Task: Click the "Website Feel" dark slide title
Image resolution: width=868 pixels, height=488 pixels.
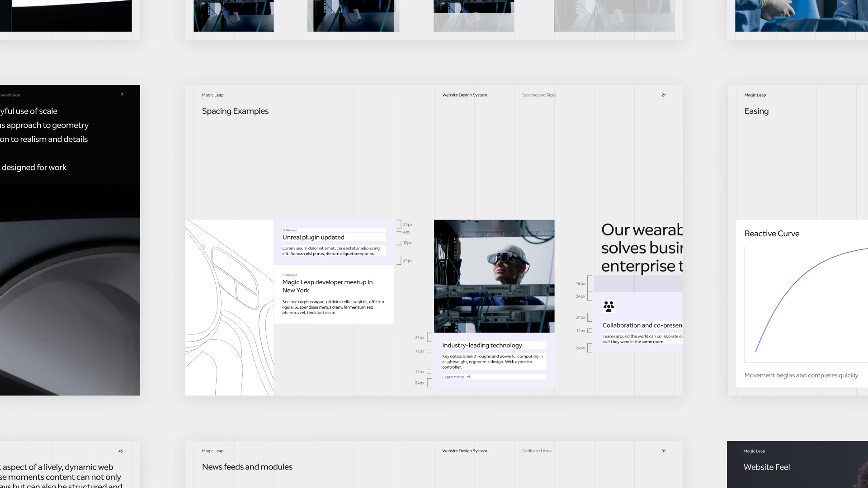Action: tap(767, 467)
